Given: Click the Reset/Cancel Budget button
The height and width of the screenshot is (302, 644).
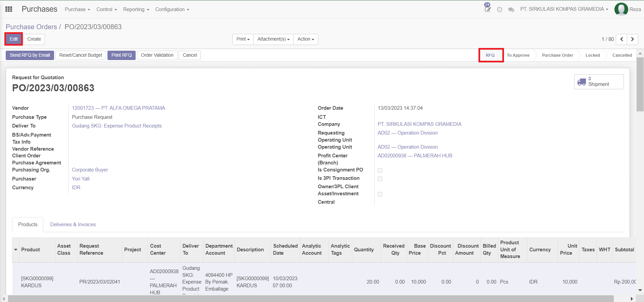Looking at the screenshot, I should [x=81, y=55].
